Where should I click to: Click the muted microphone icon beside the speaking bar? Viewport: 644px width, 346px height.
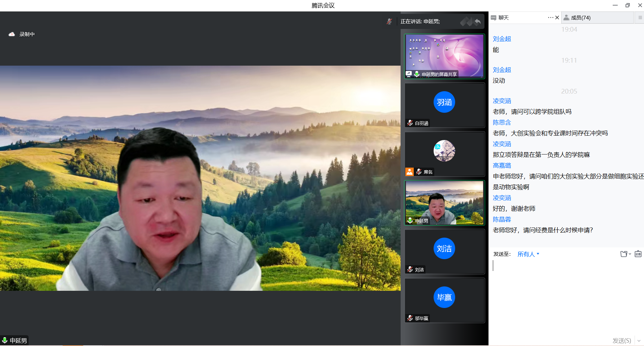coord(389,22)
